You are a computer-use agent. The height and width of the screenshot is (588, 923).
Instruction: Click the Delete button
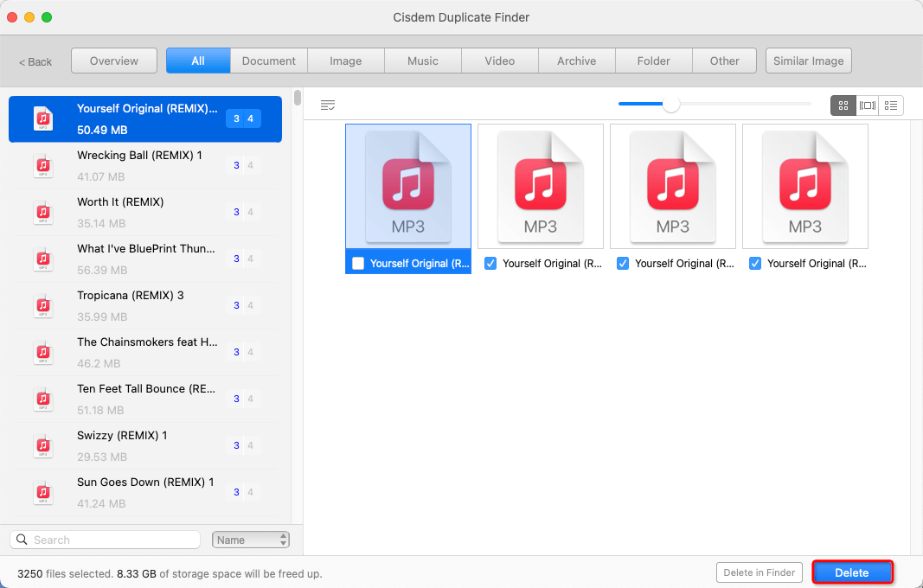852,572
